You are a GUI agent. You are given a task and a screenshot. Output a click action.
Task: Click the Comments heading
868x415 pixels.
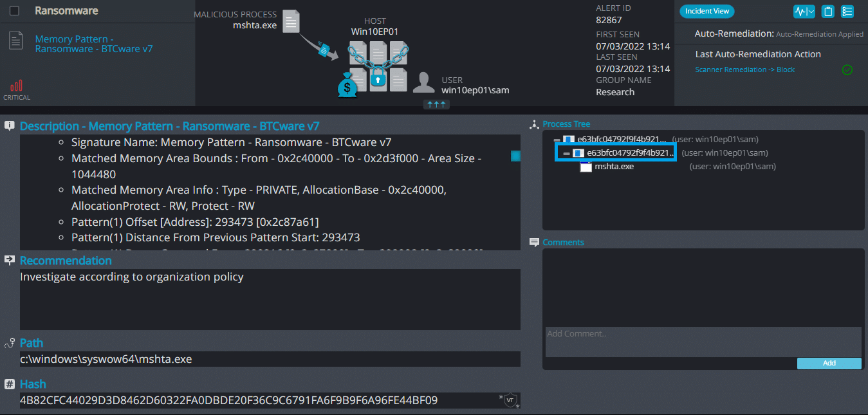(x=563, y=243)
